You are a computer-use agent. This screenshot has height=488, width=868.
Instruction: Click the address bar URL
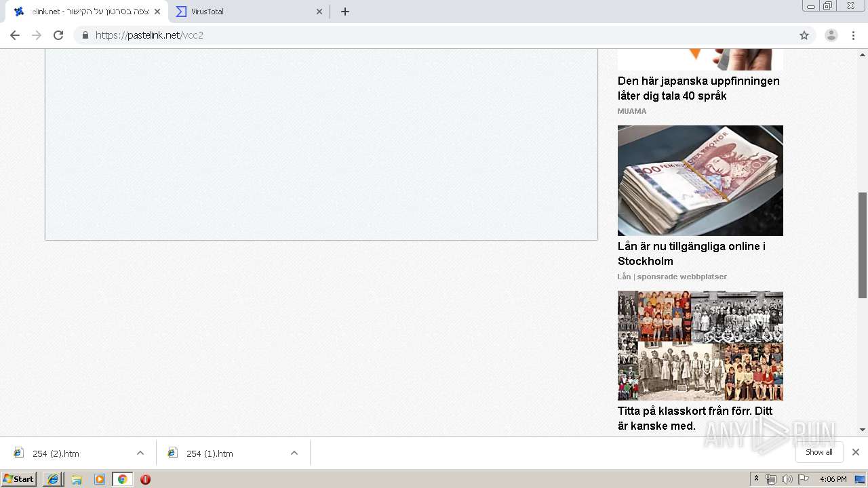point(149,35)
